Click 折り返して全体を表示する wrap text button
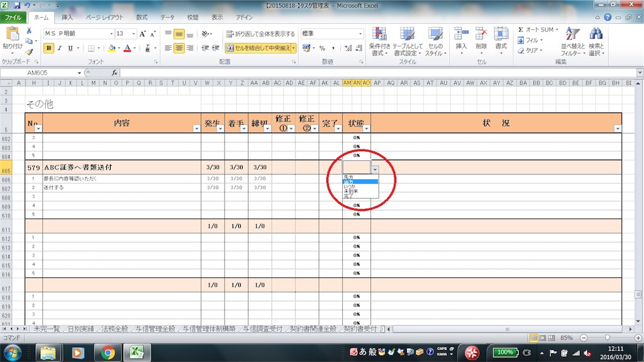The width and height of the screenshot is (644, 362). pyautogui.click(x=260, y=34)
